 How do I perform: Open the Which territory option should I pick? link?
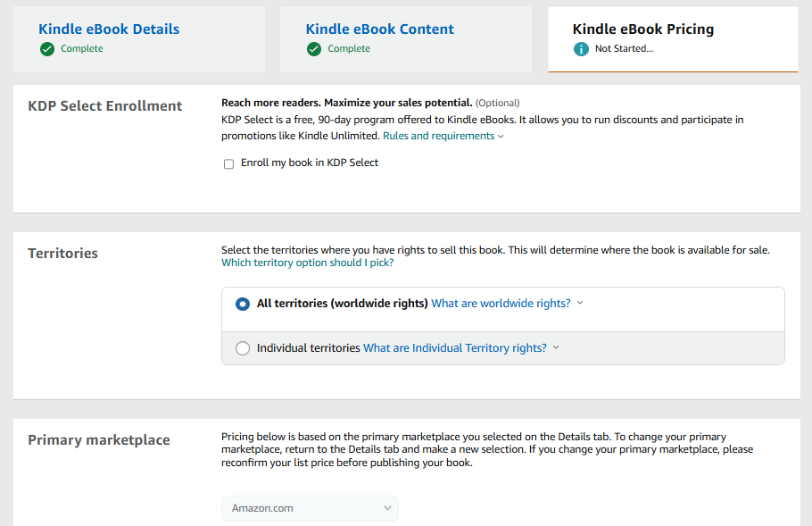coord(308,263)
